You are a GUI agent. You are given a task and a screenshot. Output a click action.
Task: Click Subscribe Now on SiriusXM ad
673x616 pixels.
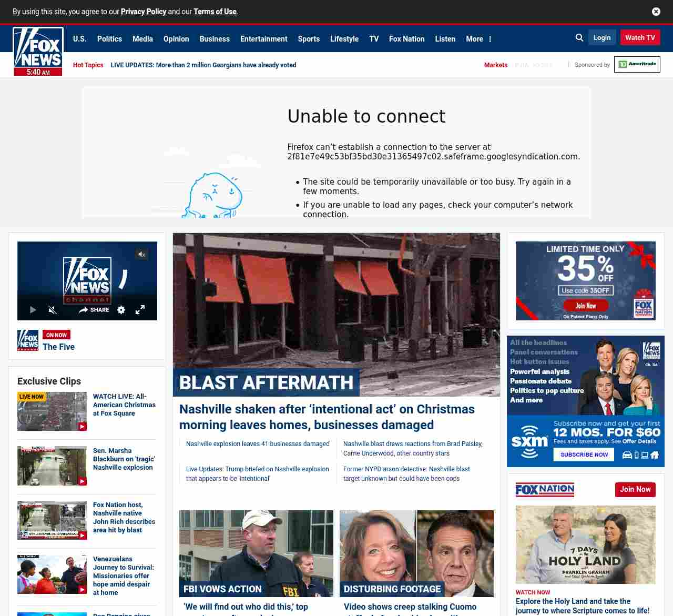tap(584, 455)
